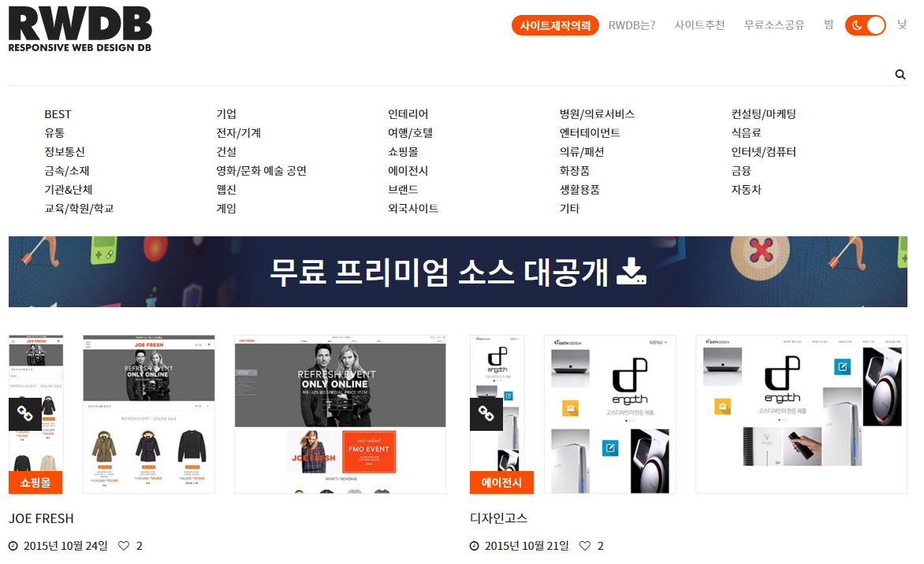924x564 pixels.
Task: Select the 기업 category
Action: click(x=226, y=114)
